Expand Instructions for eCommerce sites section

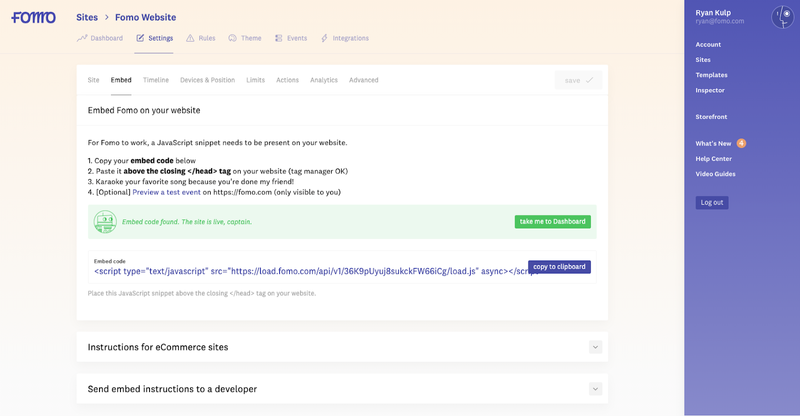[x=595, y=347]
